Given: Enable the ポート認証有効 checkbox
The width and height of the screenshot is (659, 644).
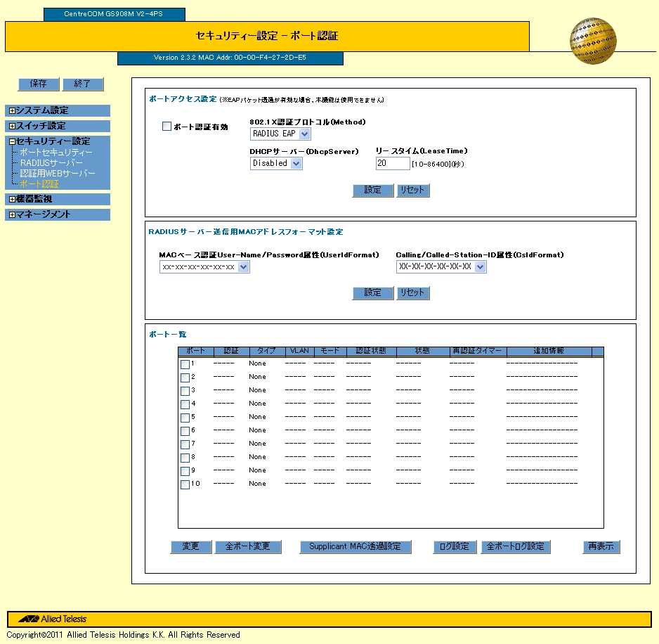Looking at the screenshot, I should click(167, 126).
